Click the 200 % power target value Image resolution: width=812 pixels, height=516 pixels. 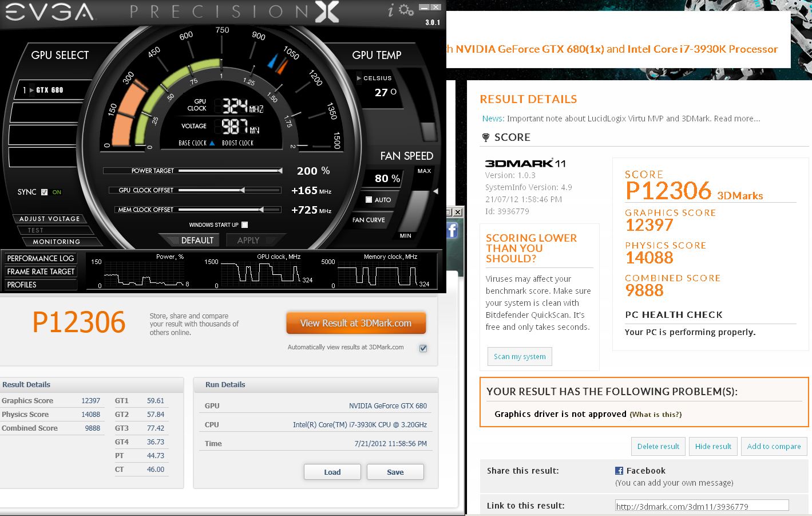coord(313,171)
